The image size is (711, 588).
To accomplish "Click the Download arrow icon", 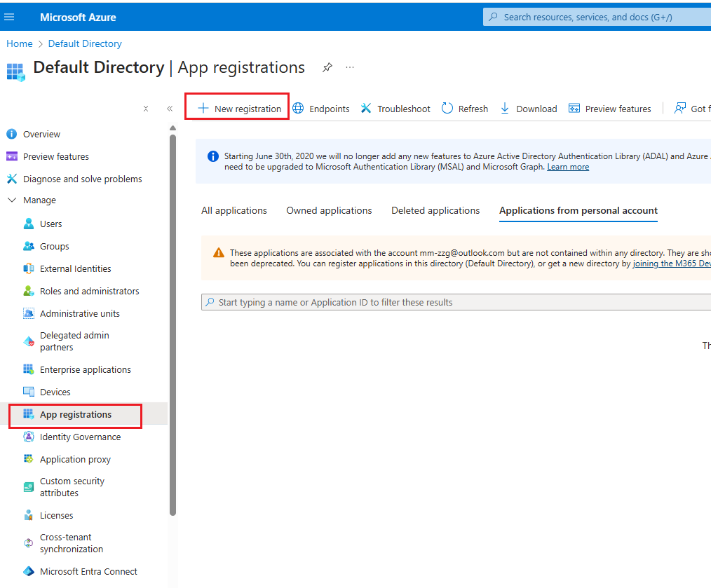I will click(x=504, y=109).
